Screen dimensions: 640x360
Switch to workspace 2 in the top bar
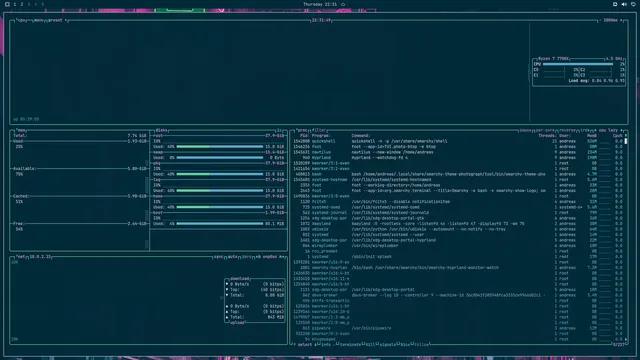pos(22,4)
